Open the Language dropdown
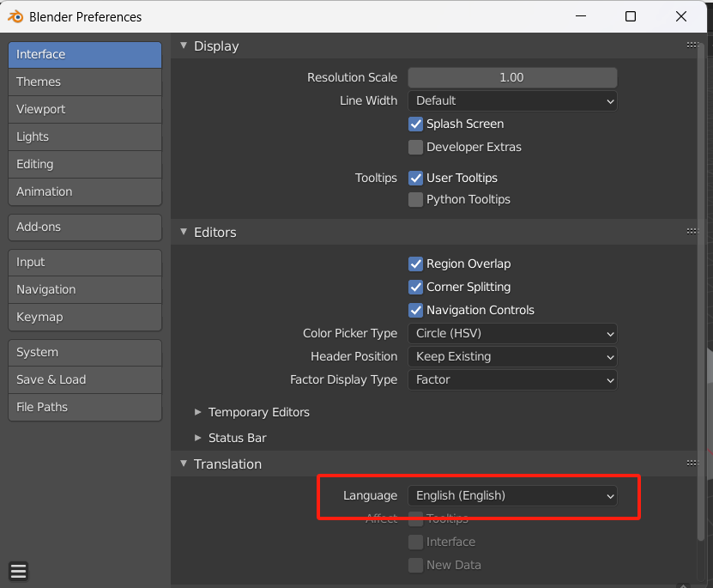 (512, 495)
